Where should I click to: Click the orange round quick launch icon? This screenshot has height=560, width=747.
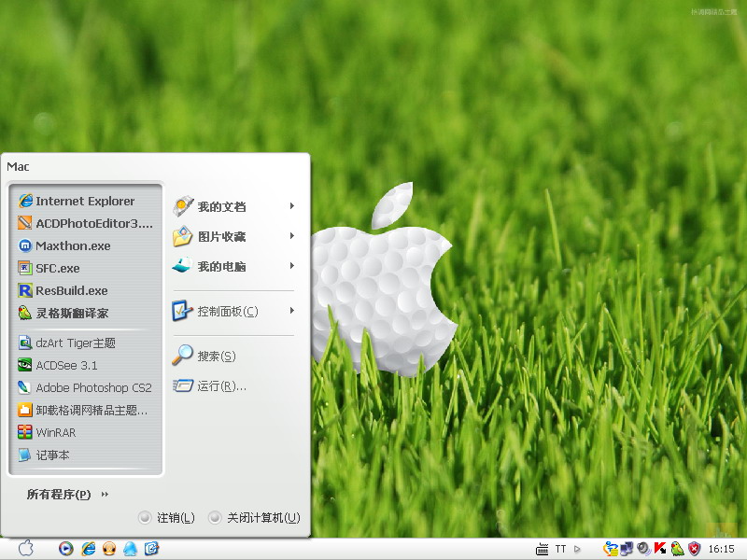109,549
